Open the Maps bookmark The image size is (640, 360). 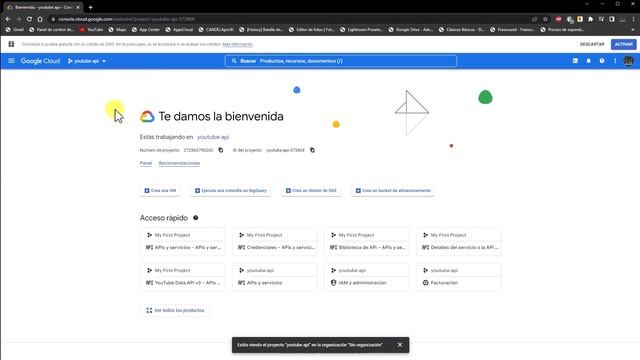[118, 30]
